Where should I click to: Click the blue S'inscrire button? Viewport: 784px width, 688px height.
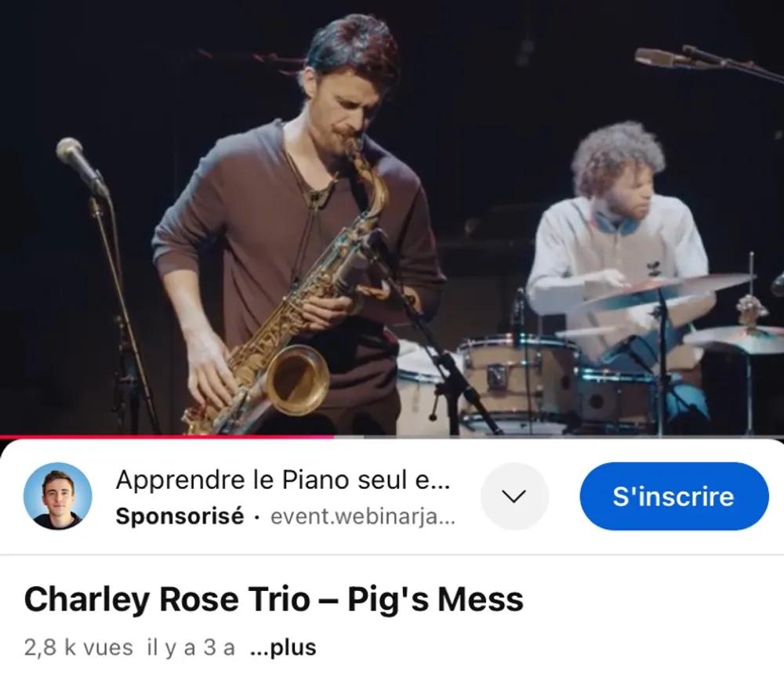[x=674, y=496]
